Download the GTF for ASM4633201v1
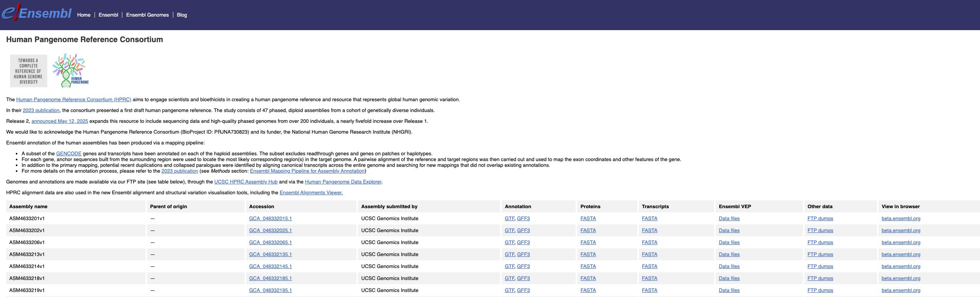980x297 pixels. click(x=509, y=219)
